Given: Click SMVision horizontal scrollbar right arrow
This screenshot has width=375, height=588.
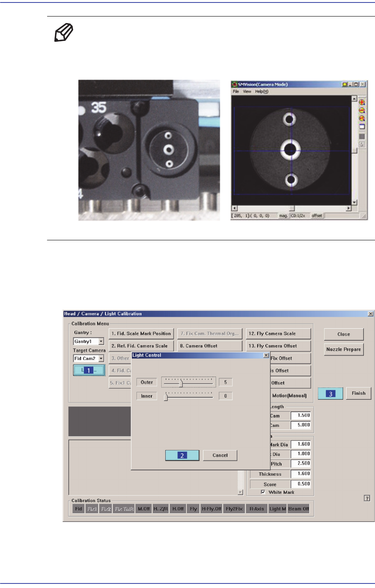Looking at the screenshot, I should [x=348, y=209].
